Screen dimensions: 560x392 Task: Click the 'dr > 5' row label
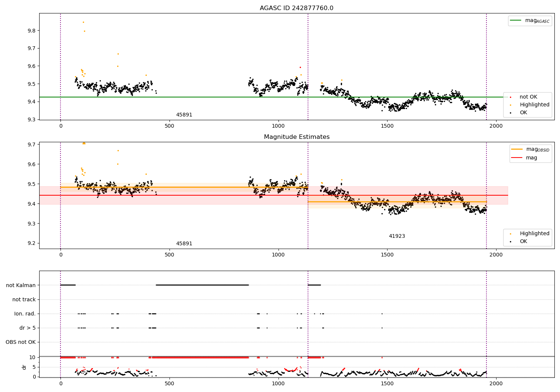coord(28,328)
